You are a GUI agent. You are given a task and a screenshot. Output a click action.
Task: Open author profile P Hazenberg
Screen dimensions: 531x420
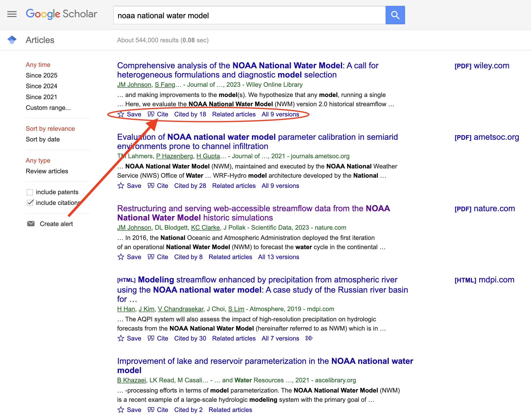tap(174, 156)
